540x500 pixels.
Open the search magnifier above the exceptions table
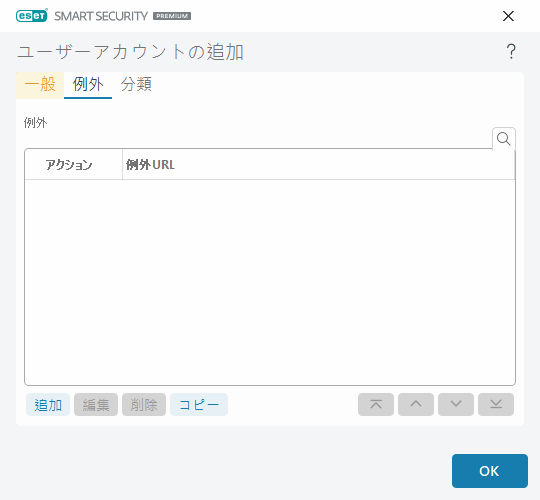tap(503, 139)
